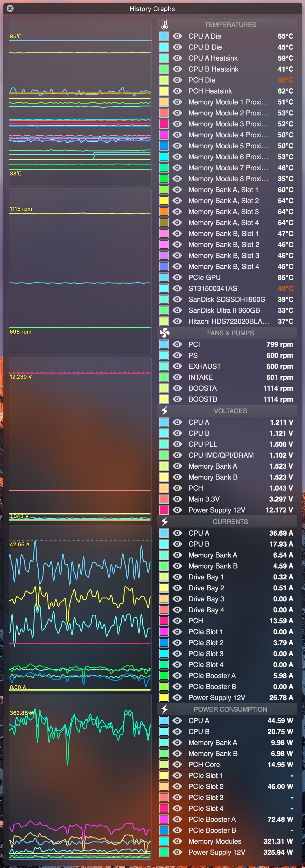The height and width of the screenshot is (868, 305).
Task: Select the INTAKE fan row label
Action: tap(201, 377)
